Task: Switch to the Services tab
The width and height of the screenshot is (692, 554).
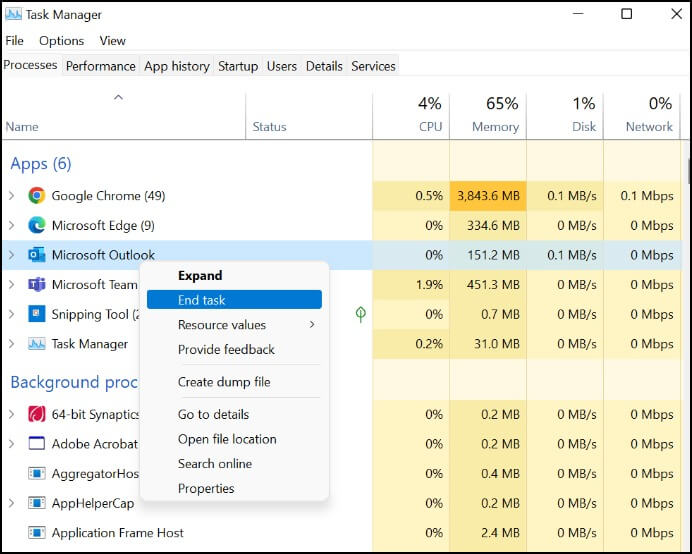Action: coord(373,66)
